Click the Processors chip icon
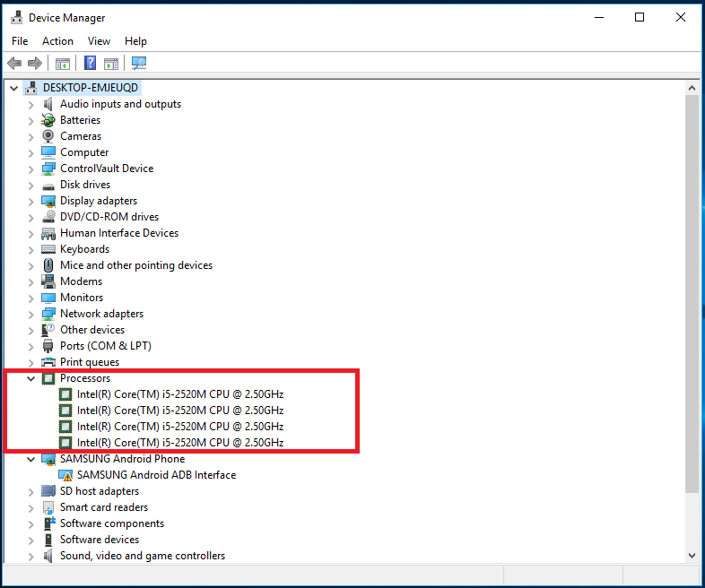This screenshot has width=705, height=588. point(48,378)
